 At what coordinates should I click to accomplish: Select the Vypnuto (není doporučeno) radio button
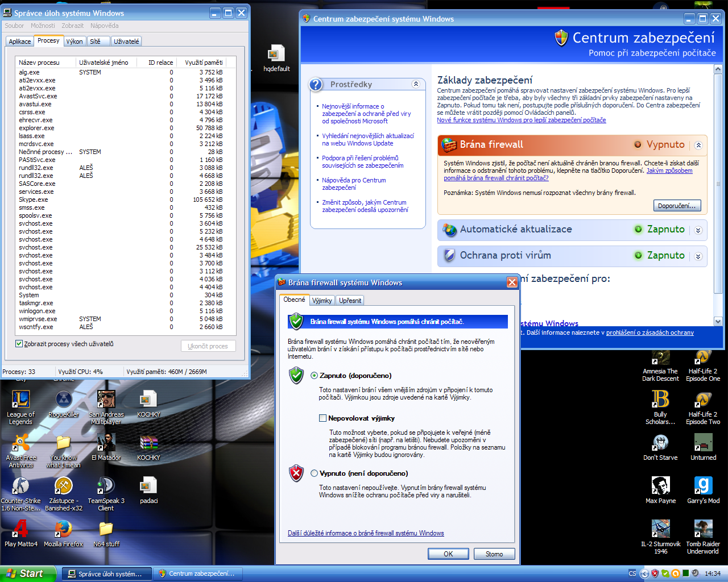coord(315,473)
